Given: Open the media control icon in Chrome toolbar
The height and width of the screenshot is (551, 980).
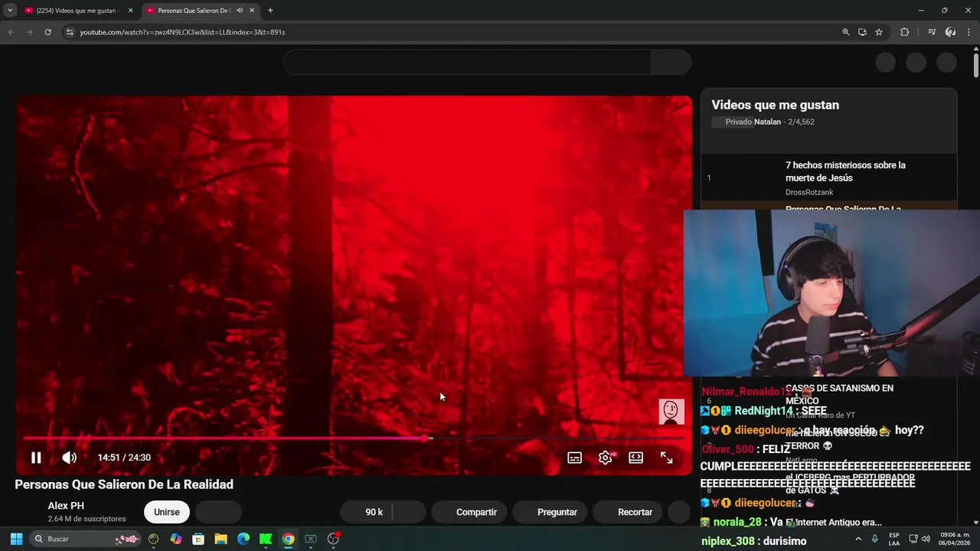Looking at the screenshot, I should click(931, 32).
